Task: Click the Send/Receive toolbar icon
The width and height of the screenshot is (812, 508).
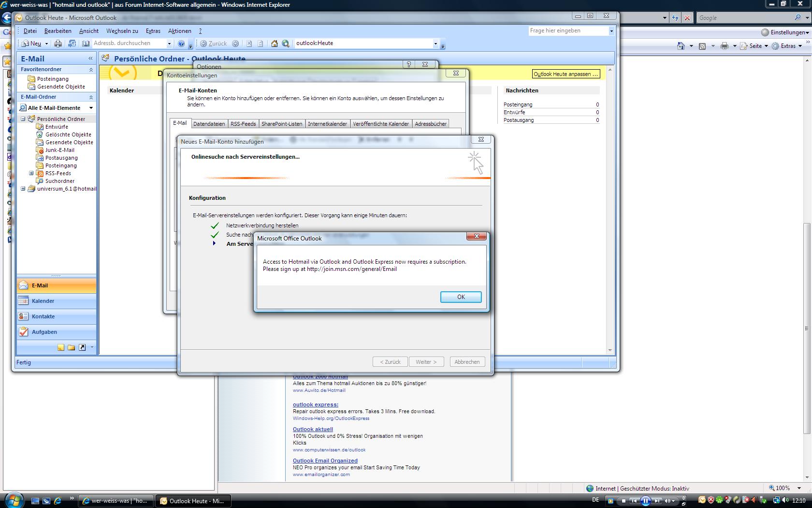Action: (x=72, y=44)
